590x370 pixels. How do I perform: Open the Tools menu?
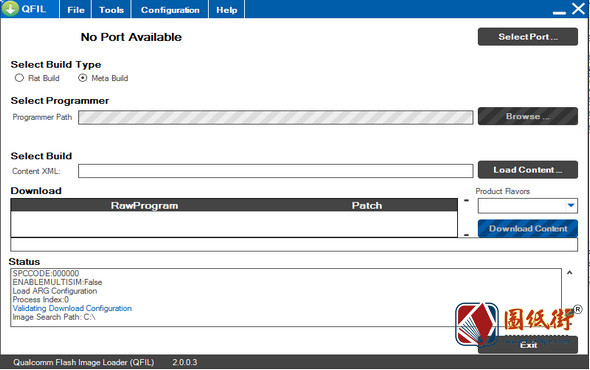pos(111,10)
